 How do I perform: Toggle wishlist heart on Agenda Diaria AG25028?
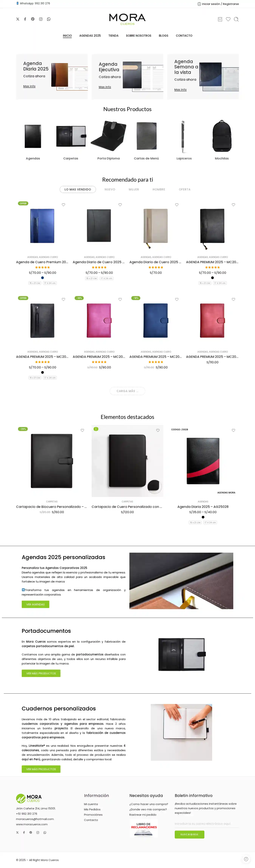[233, 430]
